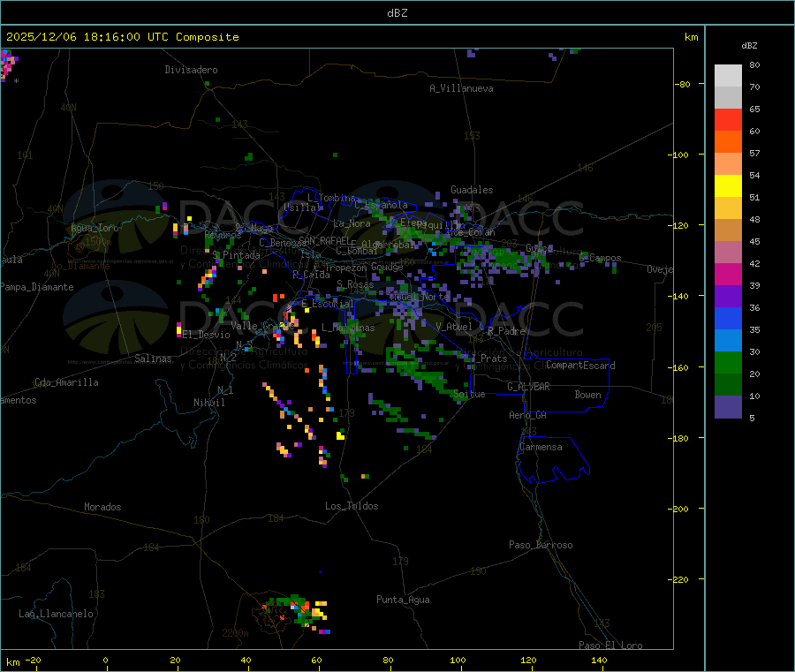Select the Guadales location label

pos(472,190)
